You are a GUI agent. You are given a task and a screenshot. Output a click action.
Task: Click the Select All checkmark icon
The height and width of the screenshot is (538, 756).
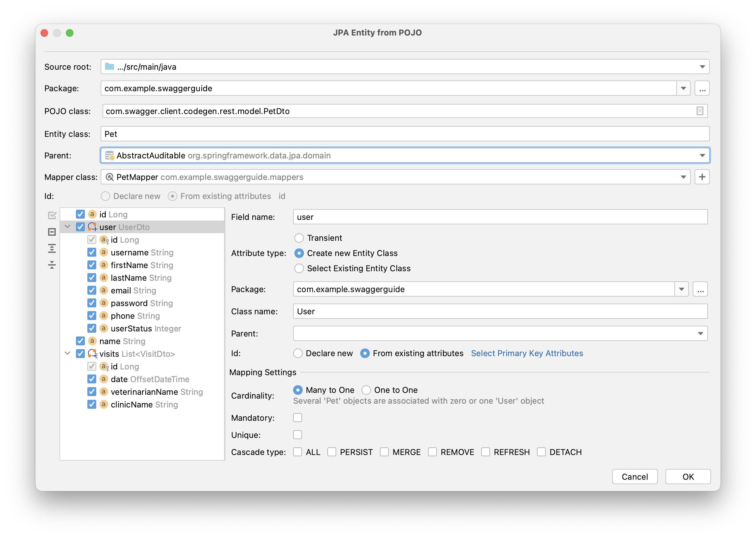[x=52, y=215]
